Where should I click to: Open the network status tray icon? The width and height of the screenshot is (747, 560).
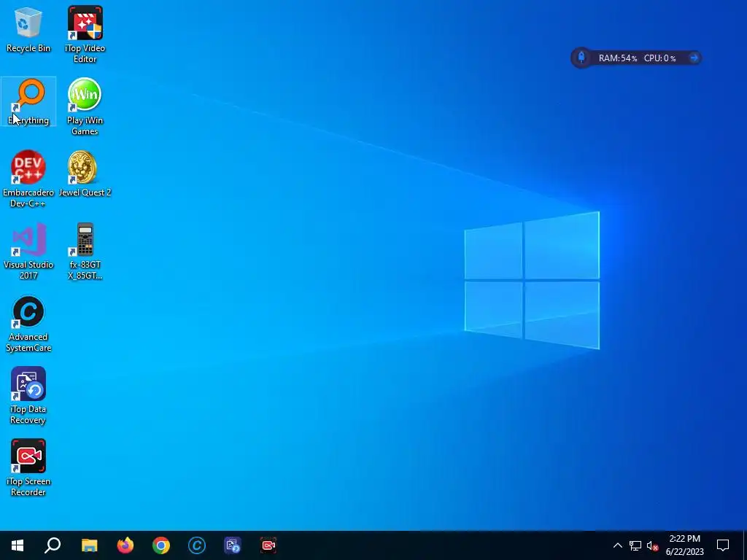pos(635,545)
